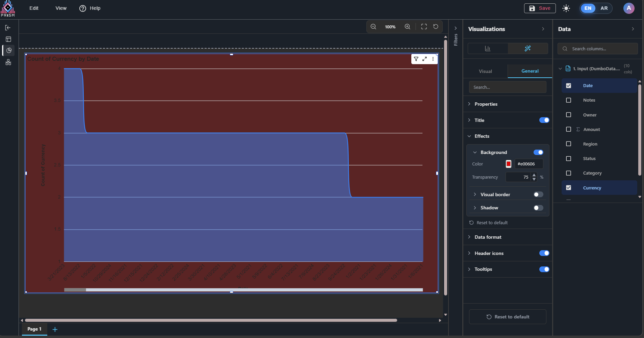Switch to light theme using sun icon

(566, 8)
